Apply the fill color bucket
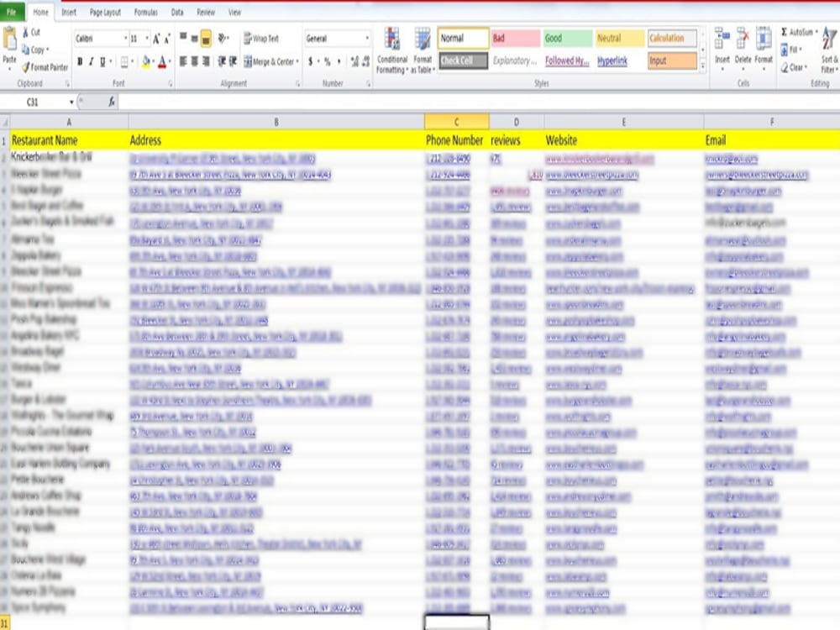This screenshot has width=840, height=630. [145, 62]
